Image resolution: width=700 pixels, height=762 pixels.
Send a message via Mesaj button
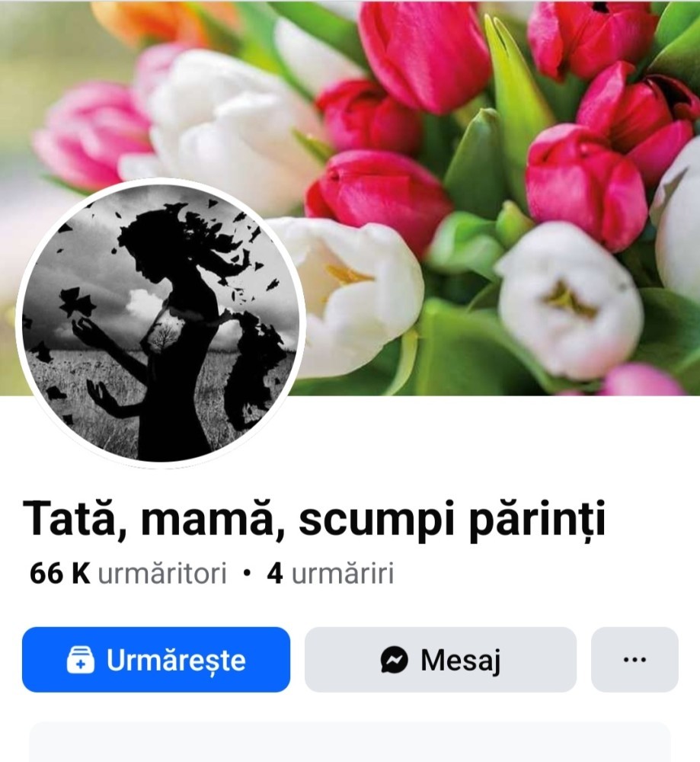440,659
